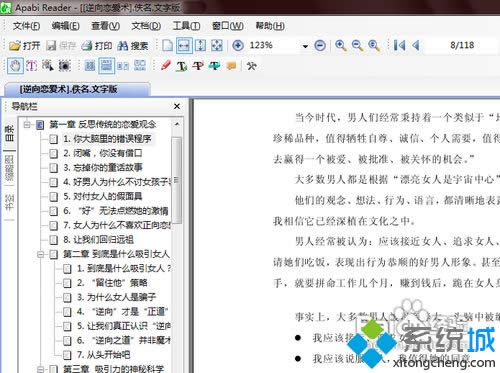500x373 pixels.
Task: Collapse the 第一章 tree node
Action: click(27, 125)
